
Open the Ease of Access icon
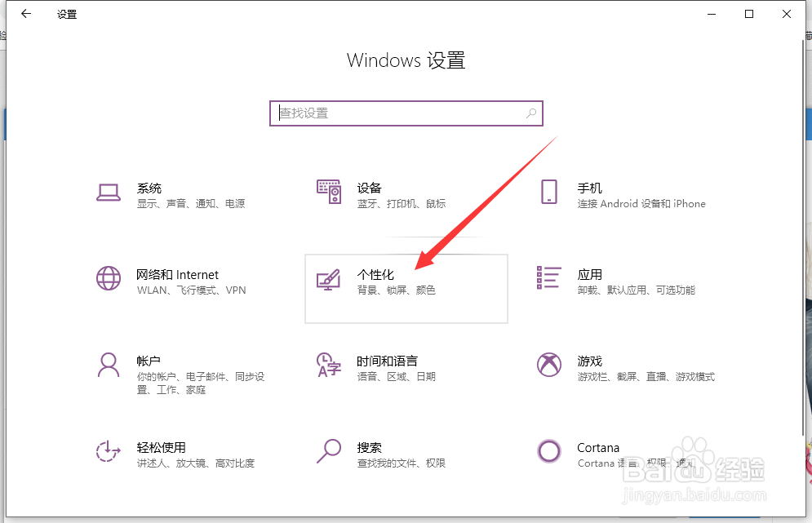tap(109, 451)
